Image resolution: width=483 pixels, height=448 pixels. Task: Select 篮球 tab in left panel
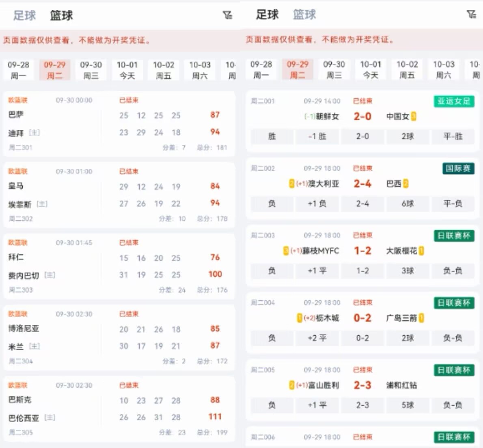point(61,15)
